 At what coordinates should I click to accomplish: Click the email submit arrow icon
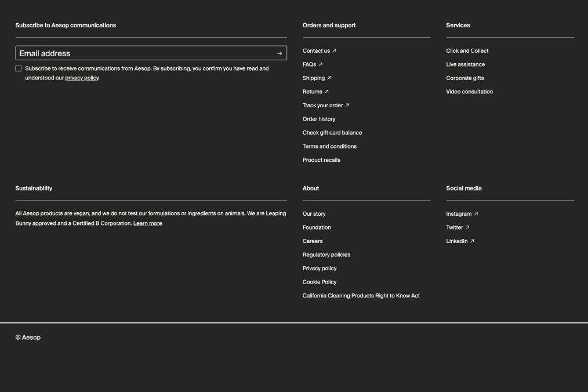[280, 52]
